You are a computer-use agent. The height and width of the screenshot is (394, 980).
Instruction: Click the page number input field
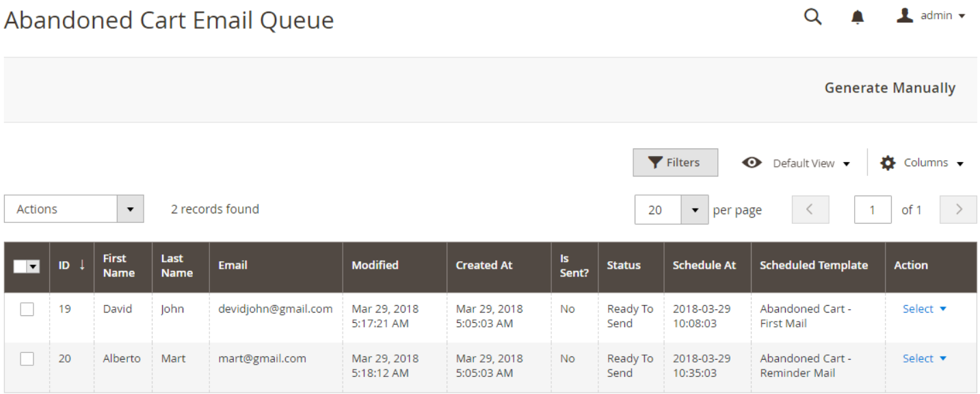873,210
